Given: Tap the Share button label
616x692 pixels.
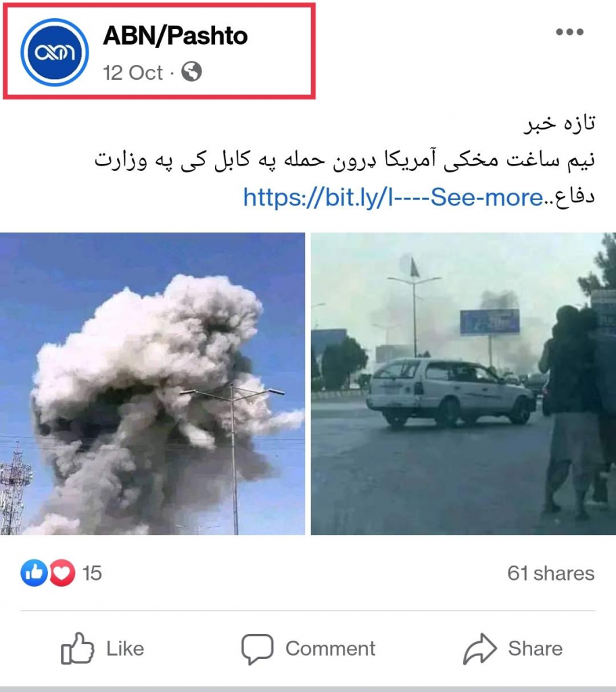Looking at the screenshot, I should click(x=535, y=649).
